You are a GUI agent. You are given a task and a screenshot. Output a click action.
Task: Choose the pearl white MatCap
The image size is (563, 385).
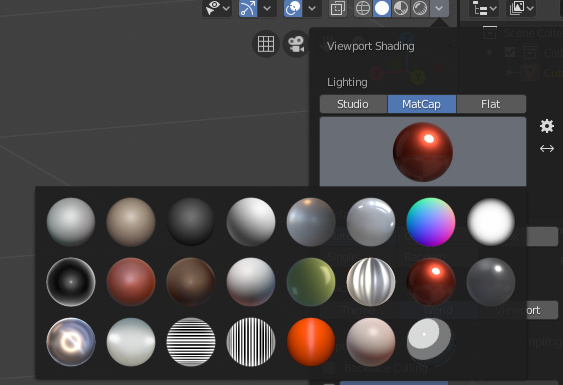tap(131, 342)
